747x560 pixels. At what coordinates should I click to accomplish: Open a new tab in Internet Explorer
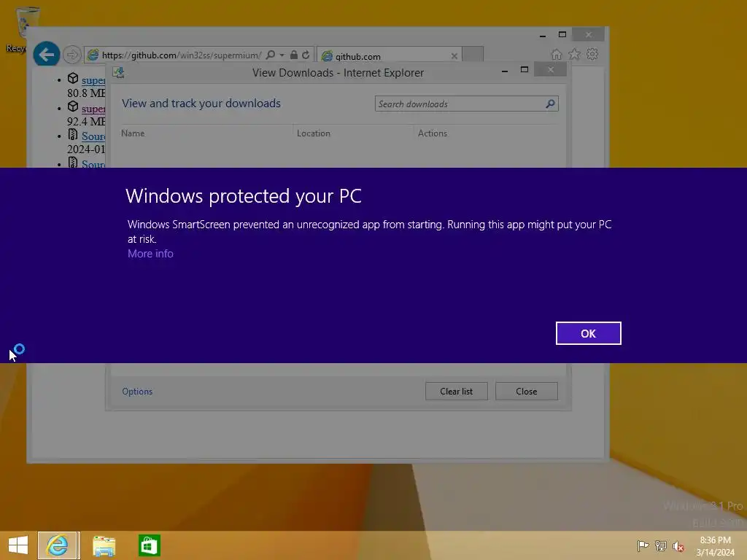[473, 54]
